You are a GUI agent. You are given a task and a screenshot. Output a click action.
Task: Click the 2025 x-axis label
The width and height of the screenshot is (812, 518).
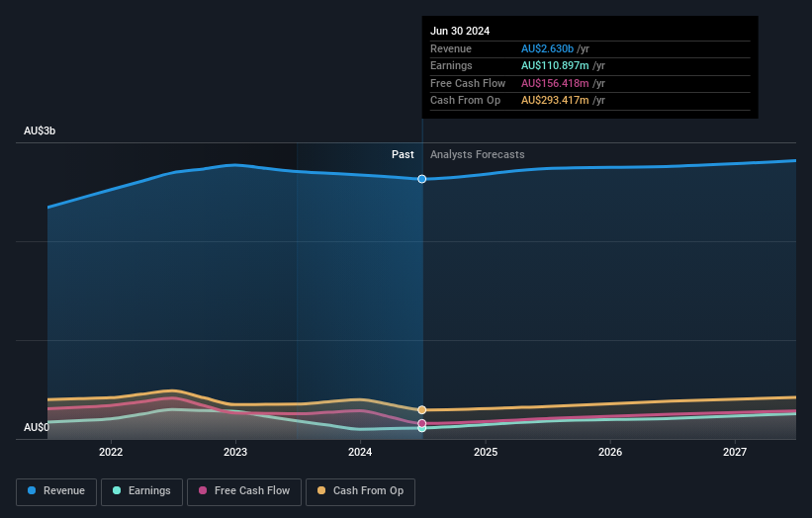(x=486, y=453)
